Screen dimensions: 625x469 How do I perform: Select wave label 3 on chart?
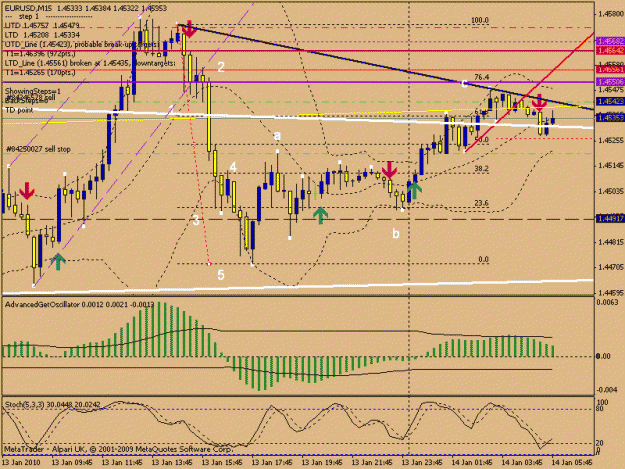pos(196,220)
